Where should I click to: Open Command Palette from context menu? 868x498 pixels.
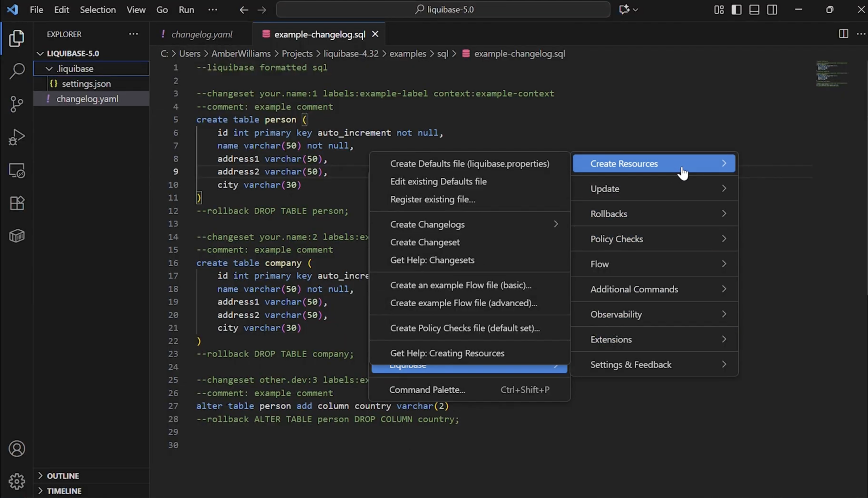point(470,390)
